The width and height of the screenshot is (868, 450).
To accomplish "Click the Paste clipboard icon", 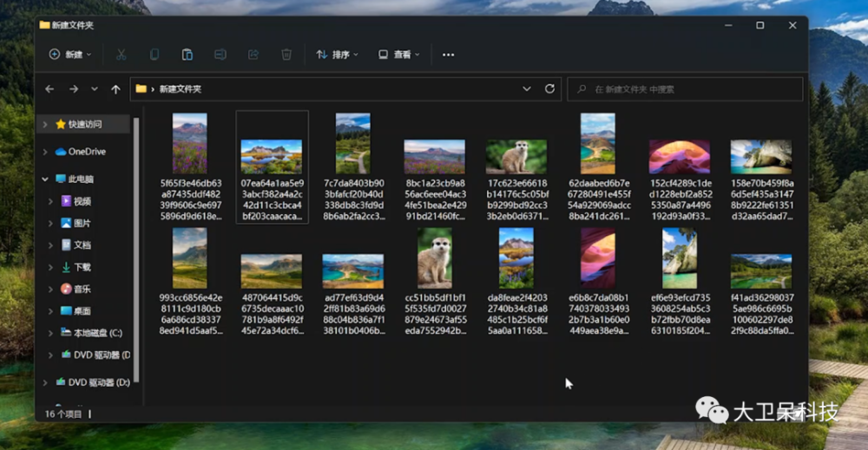I will pos(187,55).
